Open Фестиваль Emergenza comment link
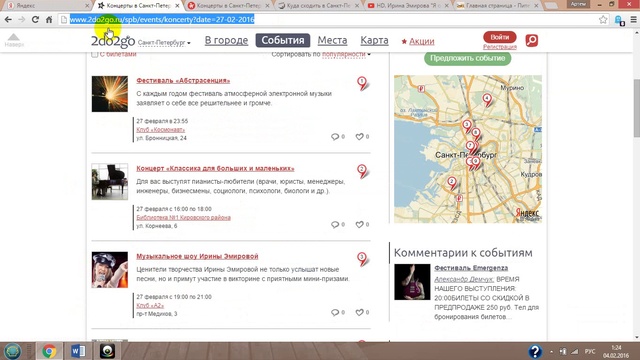This screenshot has height=360, width=640. [471, 268]
